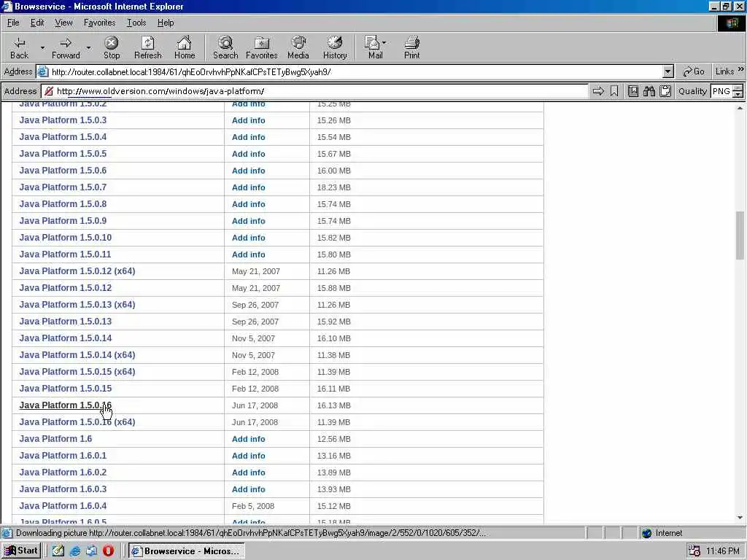The width and height of the screenshot is (747, 560).
Task: Open Java Platform 1.5.0.16 link
Action: pos(65,405)
